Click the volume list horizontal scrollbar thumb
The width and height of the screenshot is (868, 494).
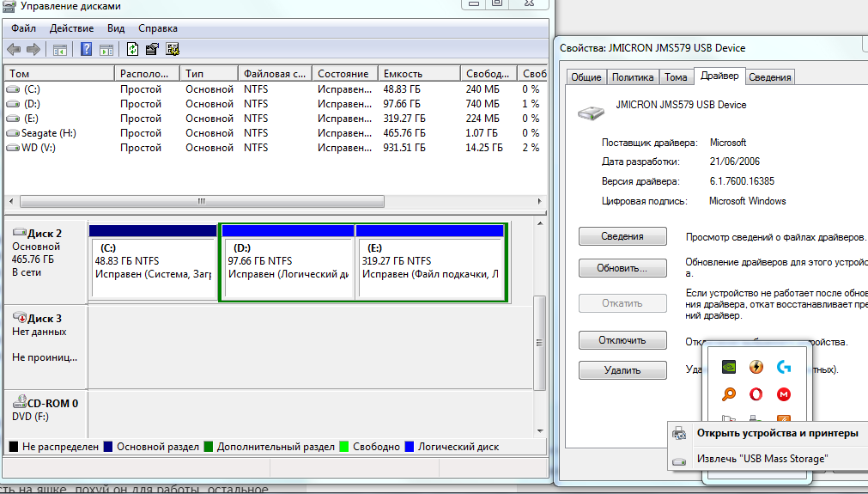[202, 202]
